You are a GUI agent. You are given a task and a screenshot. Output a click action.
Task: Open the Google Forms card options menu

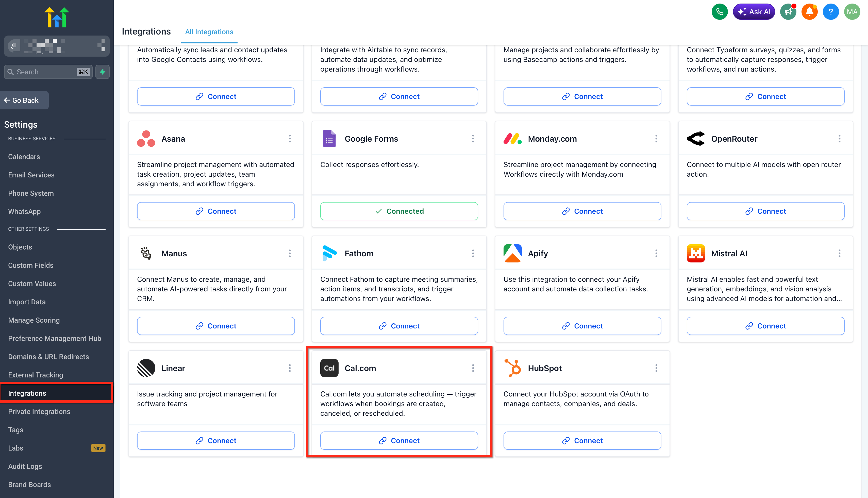coord(473,139)
